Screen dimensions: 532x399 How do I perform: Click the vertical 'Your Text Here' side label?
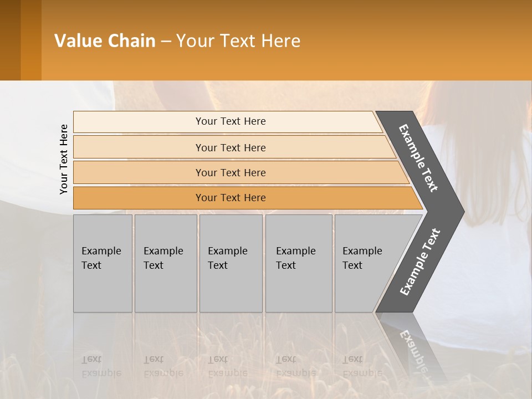(64, 159)
